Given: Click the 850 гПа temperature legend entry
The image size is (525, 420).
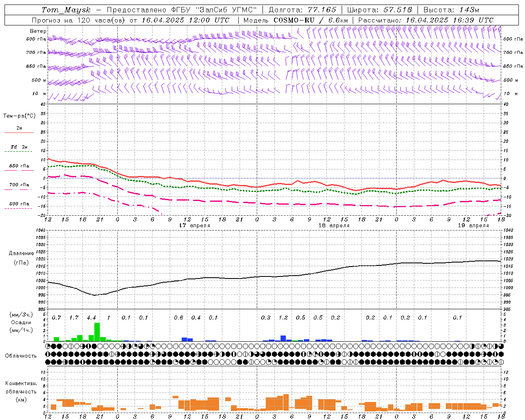Looking at the screenshot, I should pyautogui.click(x=19, y=166).
